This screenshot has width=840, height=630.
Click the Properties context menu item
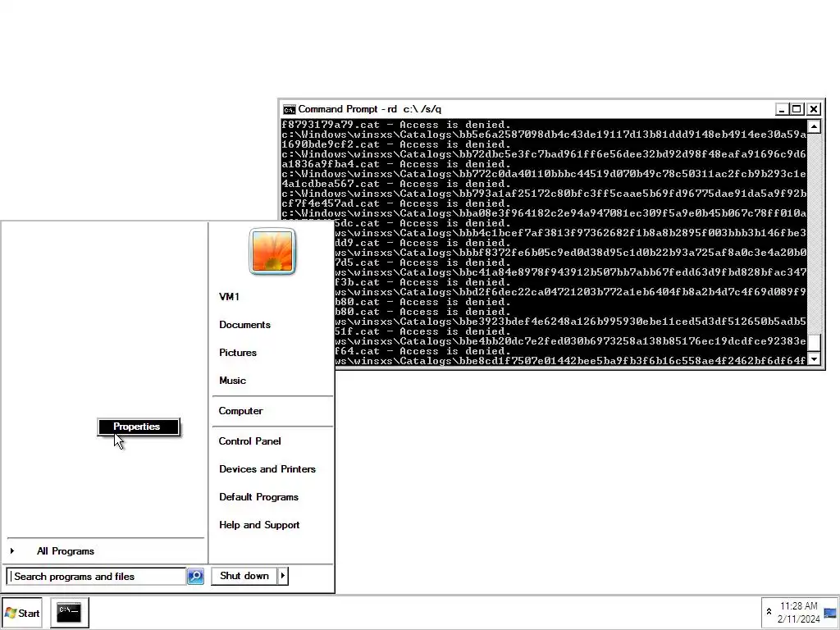(x=139, y=427)
